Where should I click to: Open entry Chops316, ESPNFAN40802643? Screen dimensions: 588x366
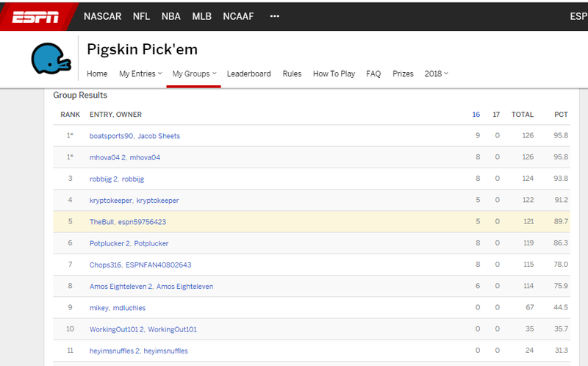pyautogui.click(x=140, y=265)
